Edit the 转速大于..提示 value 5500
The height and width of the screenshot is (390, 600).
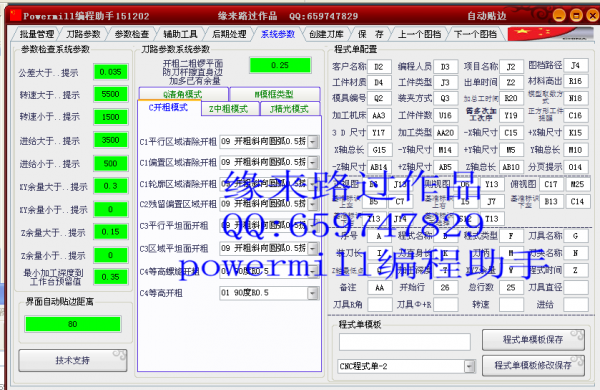point(111,94)
